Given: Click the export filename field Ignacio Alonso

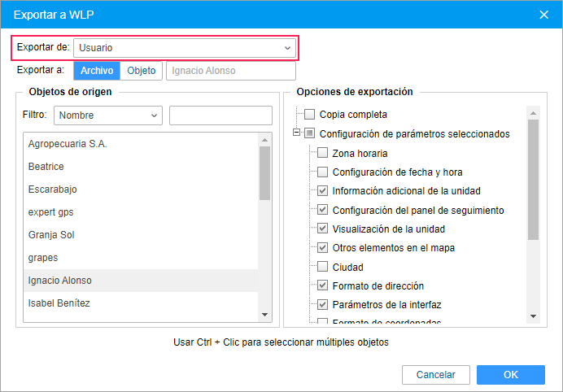Looking at the screenshot, I should (220, 71).
